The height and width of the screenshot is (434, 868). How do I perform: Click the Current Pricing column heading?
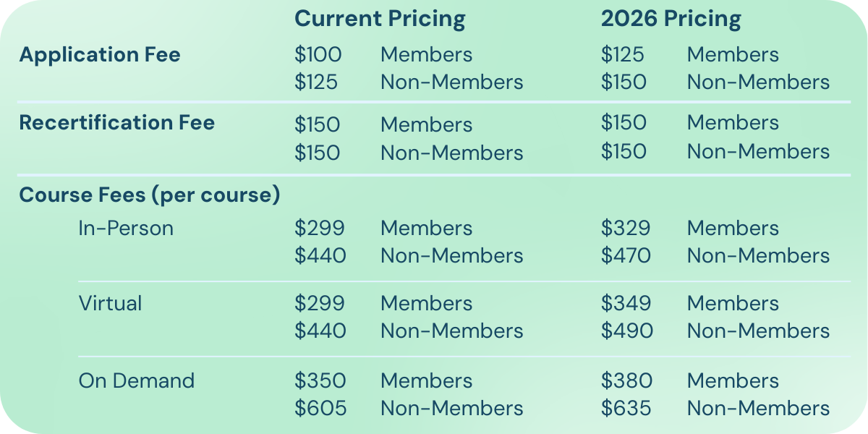click(380, 19)
